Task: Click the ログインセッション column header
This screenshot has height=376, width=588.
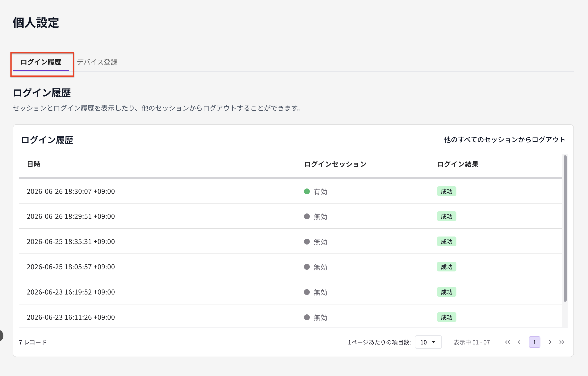Action: pyautogui.click(x=335, y=164)
